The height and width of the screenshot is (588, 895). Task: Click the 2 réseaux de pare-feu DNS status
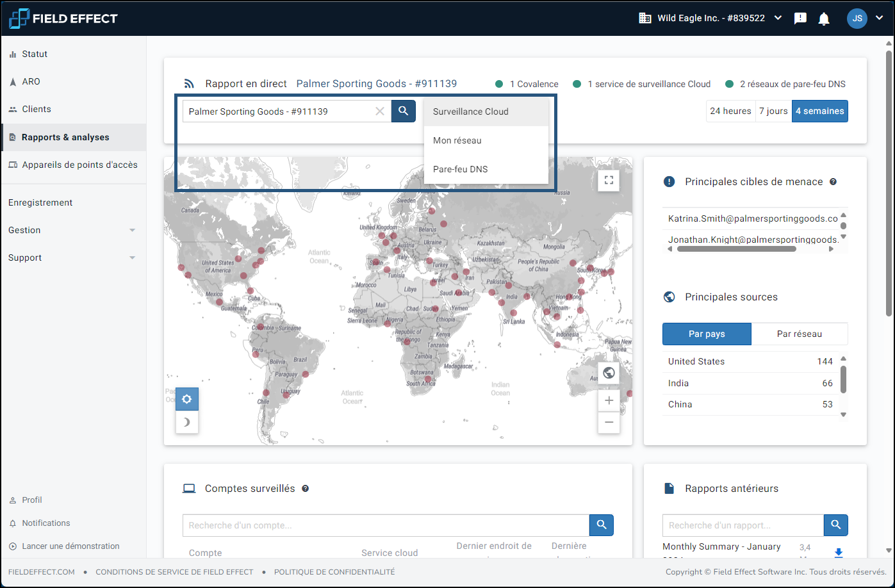click(785, 84)
